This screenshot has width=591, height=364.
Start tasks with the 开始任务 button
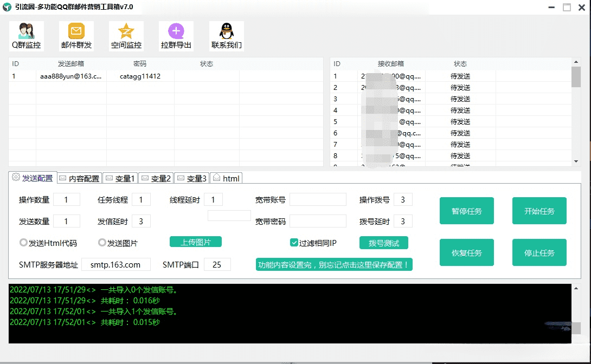coord(539,211)
